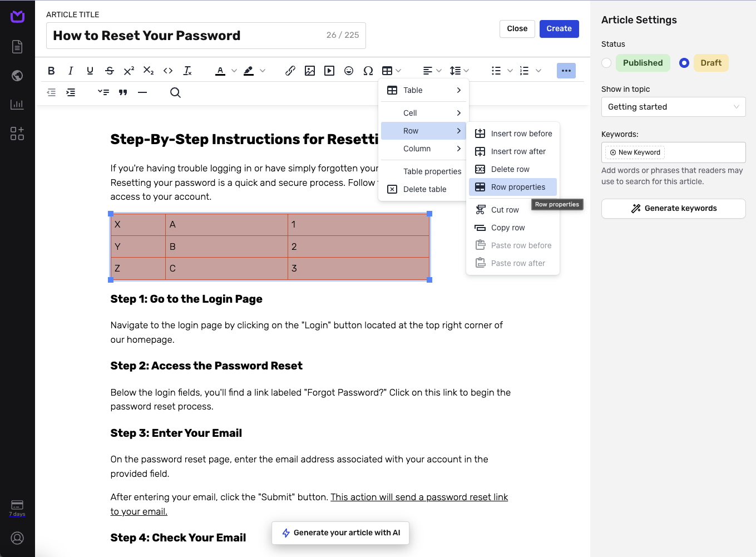Apply strikethrough formatting

[110, 71]
